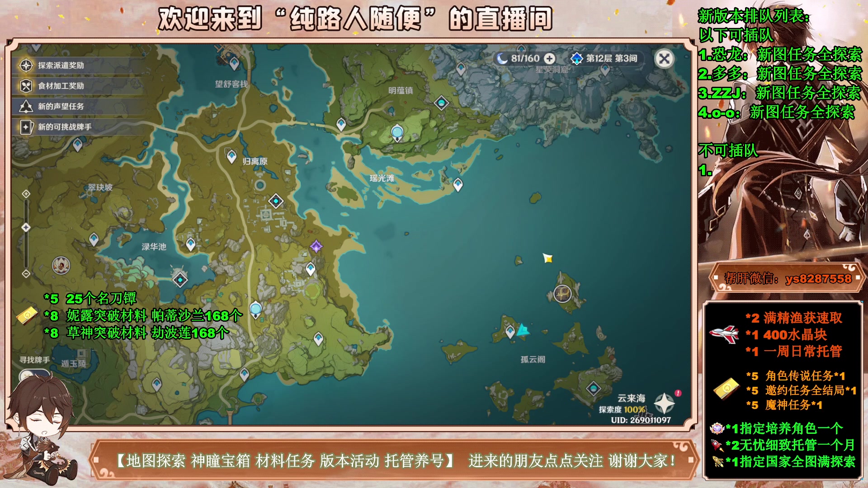Click the reputation icon beside 新的声望任务

point(26,107)
